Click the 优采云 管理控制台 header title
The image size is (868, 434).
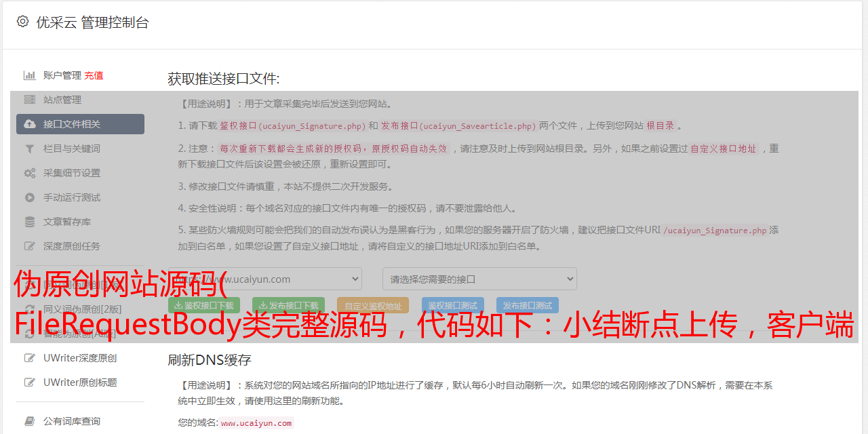(92, 22)
